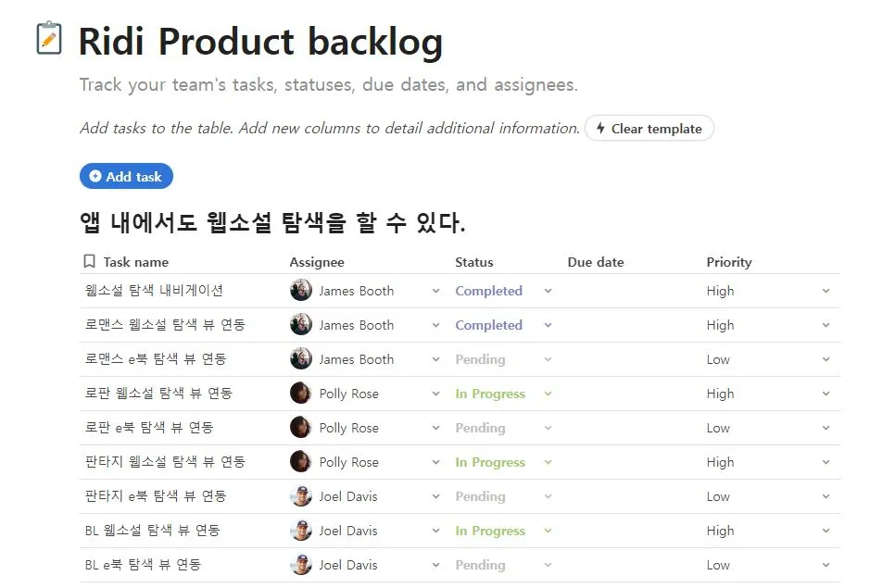Screen dimensions: 870x588
Task: Select task name 판타지 e북 탐색 뷰 연동
Action: 156,496
